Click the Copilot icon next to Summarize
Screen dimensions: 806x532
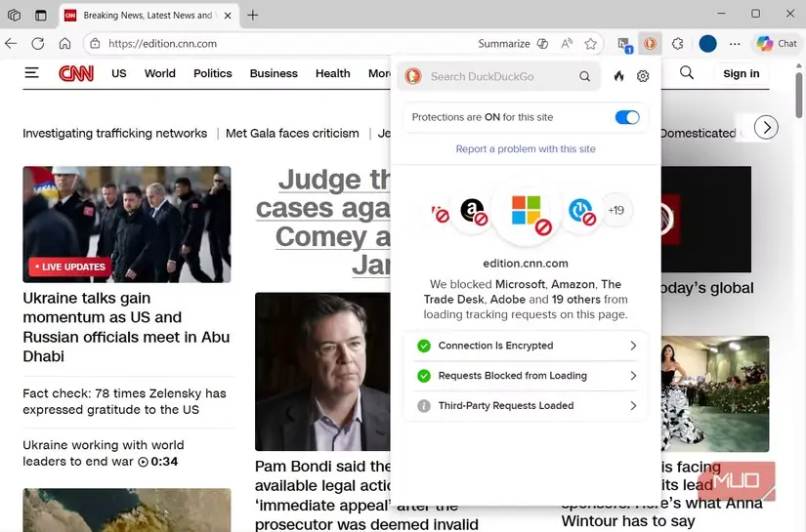pyautogui.click(x=542, y=44)
